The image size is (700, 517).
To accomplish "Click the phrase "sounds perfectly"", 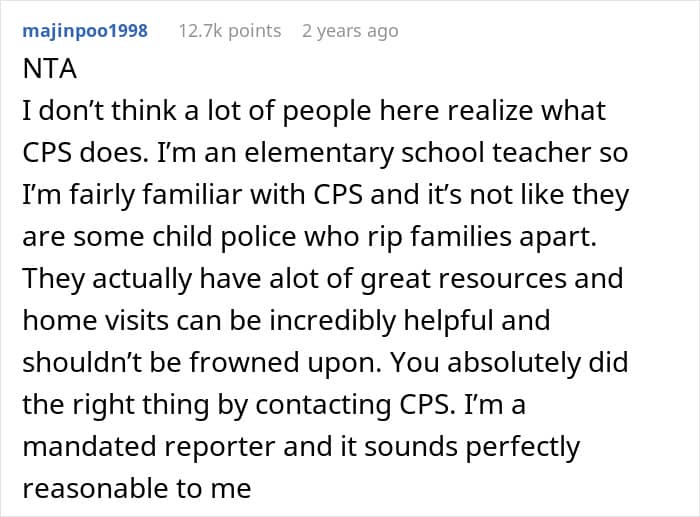I will [472, 446].
